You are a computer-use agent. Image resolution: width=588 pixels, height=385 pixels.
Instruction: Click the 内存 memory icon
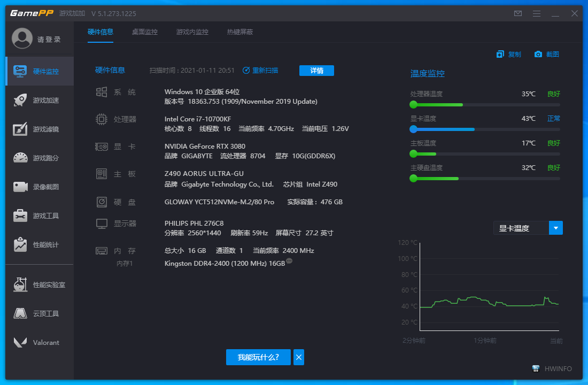click(102, 251)
